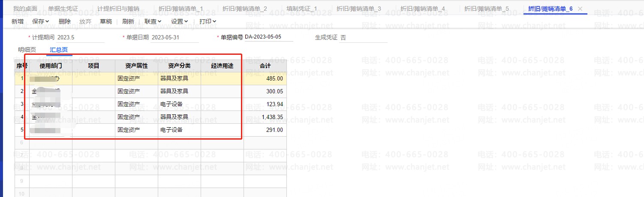Select the total cell 123.94

point(265,104)
